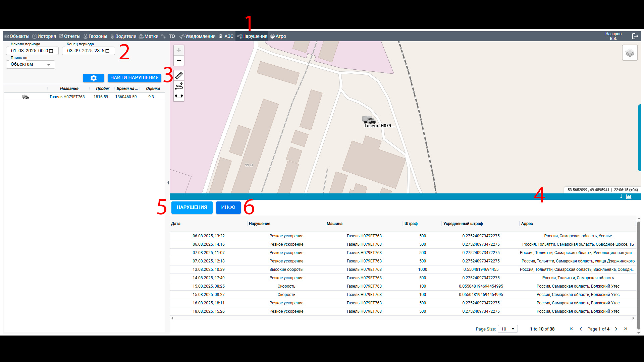Jump to last page of violations table
Image resolution: width=644 pixels, height=362 pixels.
626,329
